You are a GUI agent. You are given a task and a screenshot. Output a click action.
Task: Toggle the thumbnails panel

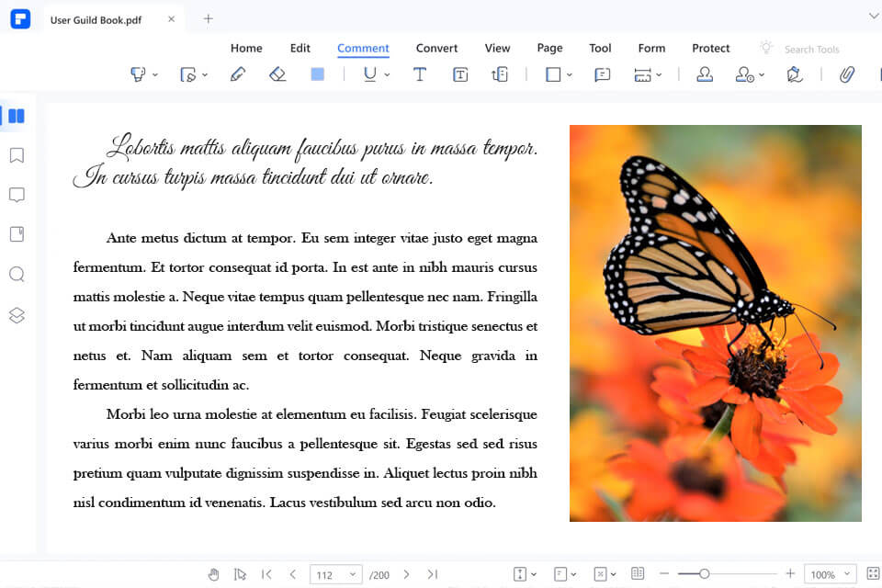click(17, 116)
